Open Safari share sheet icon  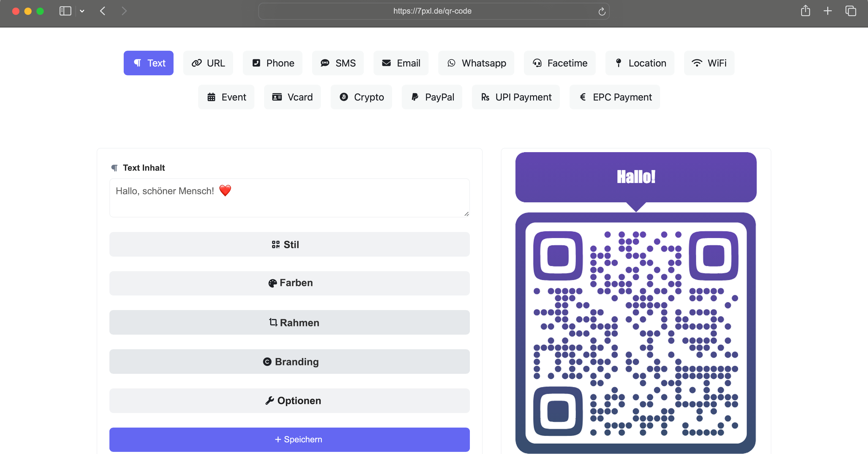(805, 11)
